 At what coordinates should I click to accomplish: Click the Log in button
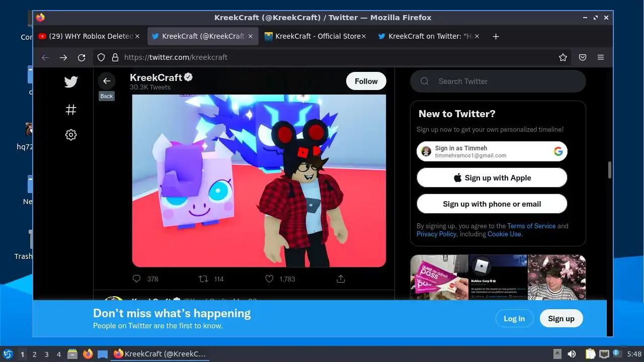[514, 318]
